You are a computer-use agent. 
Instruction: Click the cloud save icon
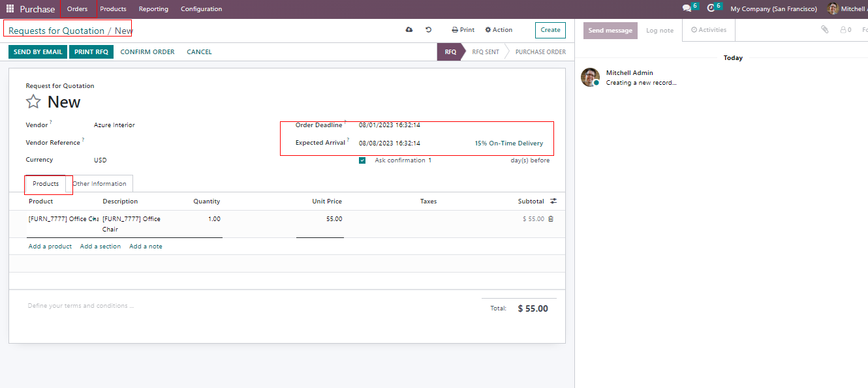[x=409, y=30]
